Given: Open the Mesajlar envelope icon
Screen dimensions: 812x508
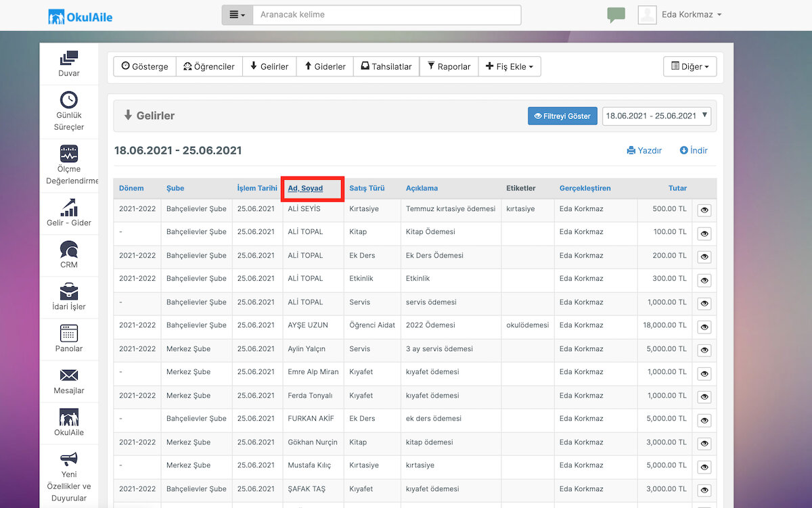Looking at the screenshot, I should [69, 375].
